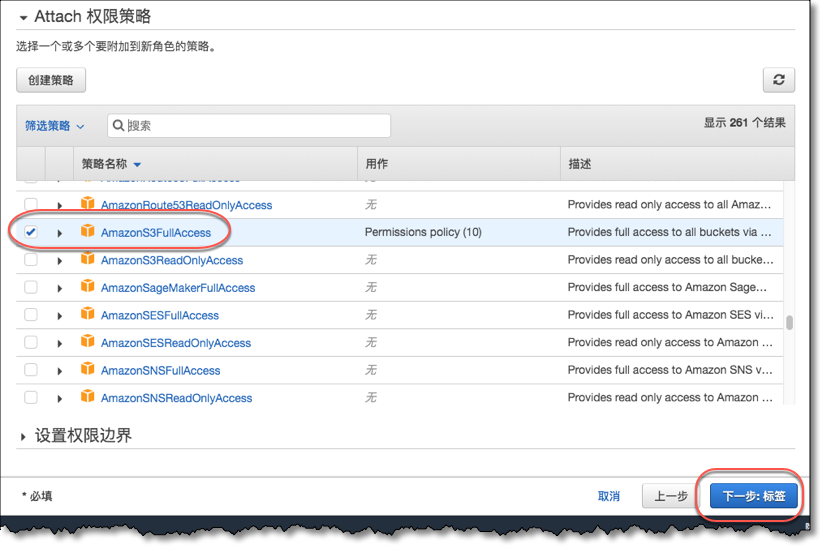Open the AmazonRoute53ReadOnlyAccess policy link
This screenshot has height=546, width=820.
point(186,205)
